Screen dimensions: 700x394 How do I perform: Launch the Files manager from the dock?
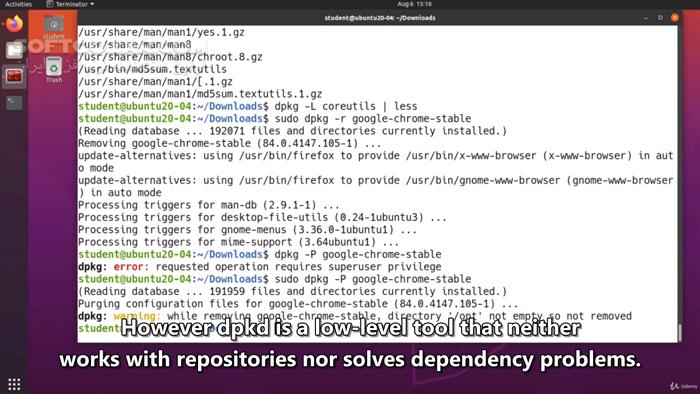point(14,50)
